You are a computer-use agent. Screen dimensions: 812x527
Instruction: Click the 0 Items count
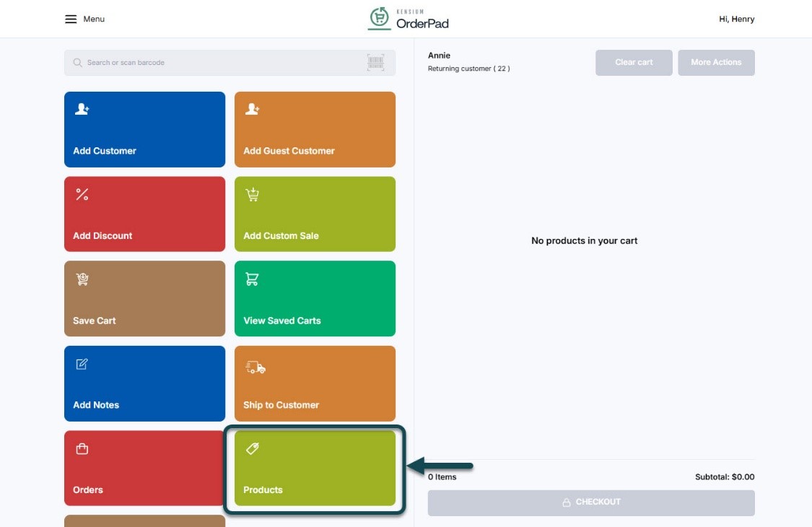point(442,476)
